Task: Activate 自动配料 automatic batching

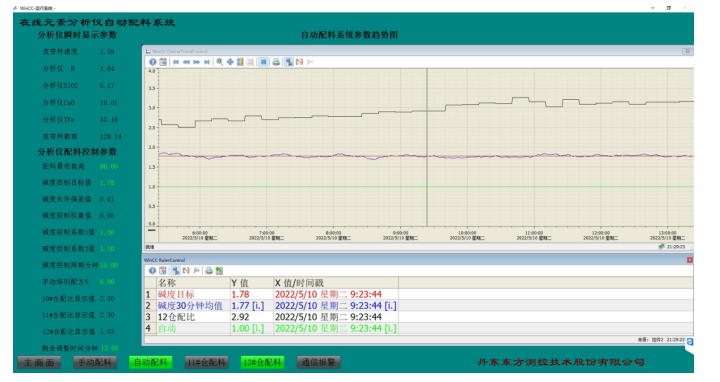Action: click(151, 363)
